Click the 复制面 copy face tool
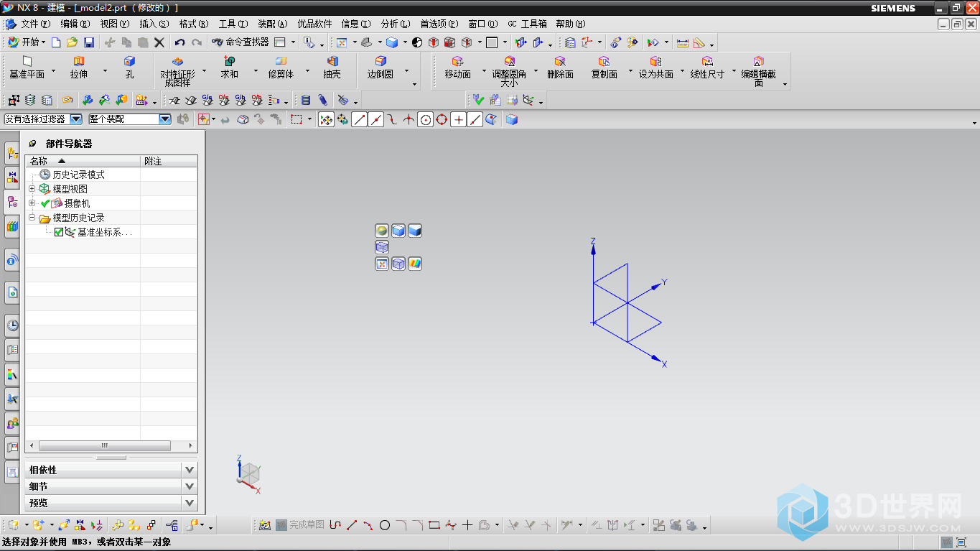 [x=604, y=68]
